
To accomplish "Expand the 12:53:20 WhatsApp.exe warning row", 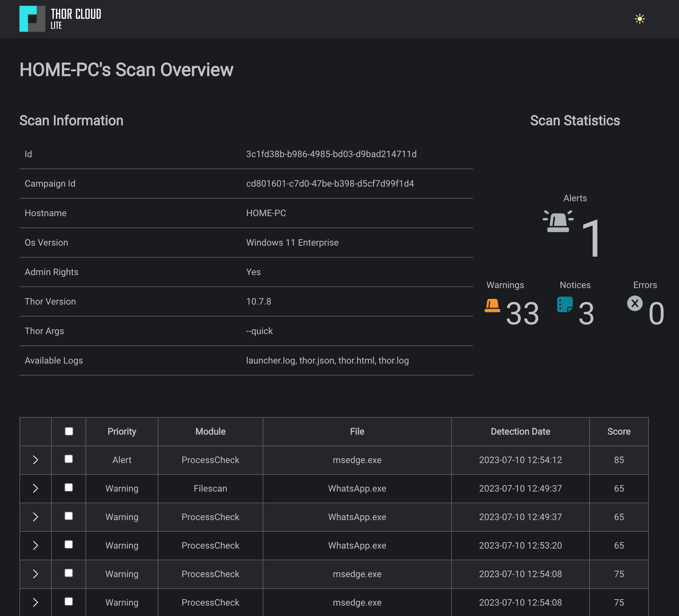I will pyautogui.click(x=36, y=545).
